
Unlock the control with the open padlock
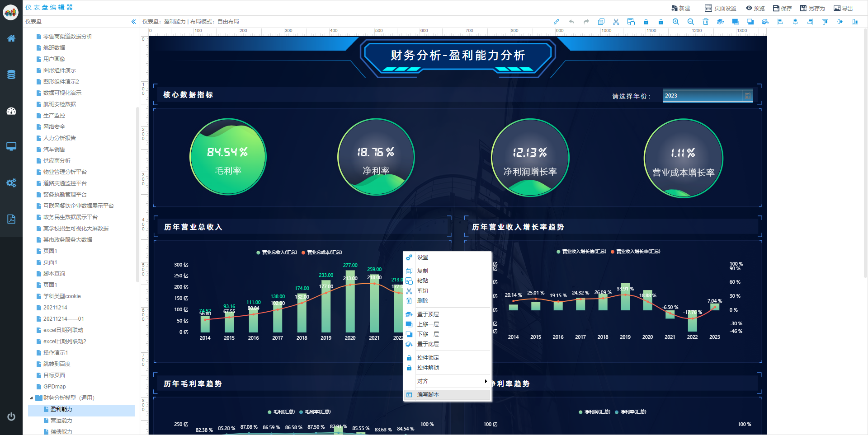coord(661,22)
